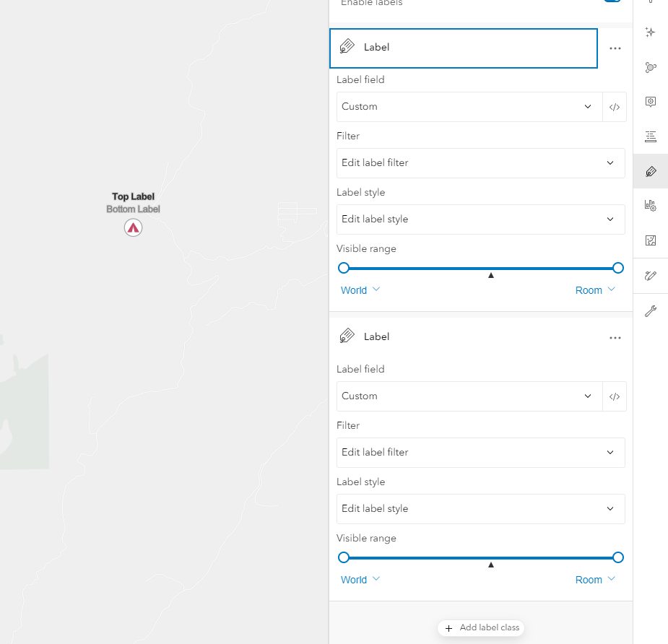Open the Effects panel in the sidebar
Image resolution: width=668 pixels, height=644 pixels.
point(650,32)
